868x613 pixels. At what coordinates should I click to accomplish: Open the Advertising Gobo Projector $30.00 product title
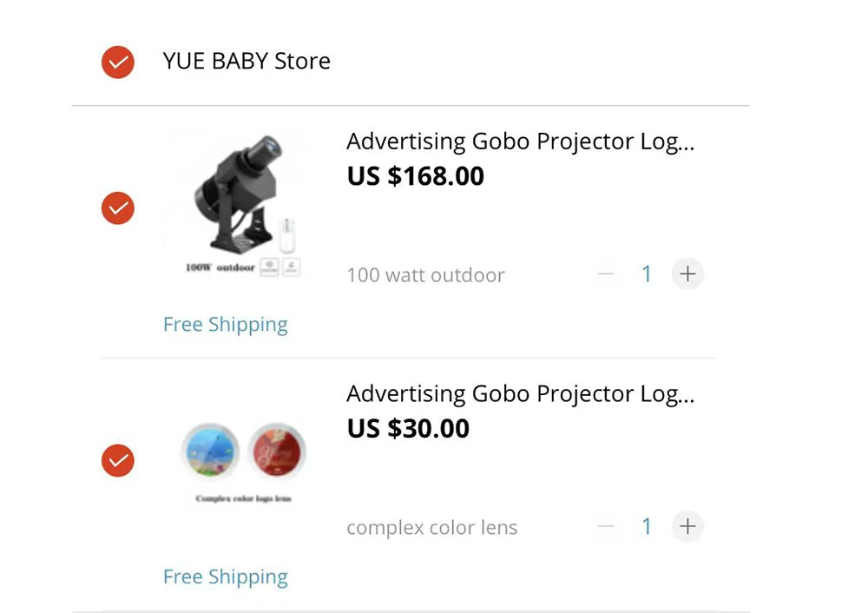[x=521, y=393]
